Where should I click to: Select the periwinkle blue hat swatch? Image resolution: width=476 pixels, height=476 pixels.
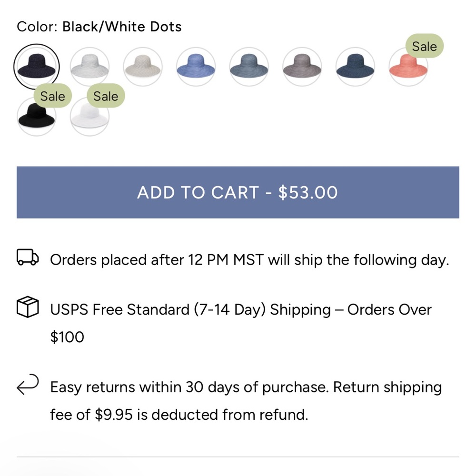pyautogui.click(x=196, y=67)
